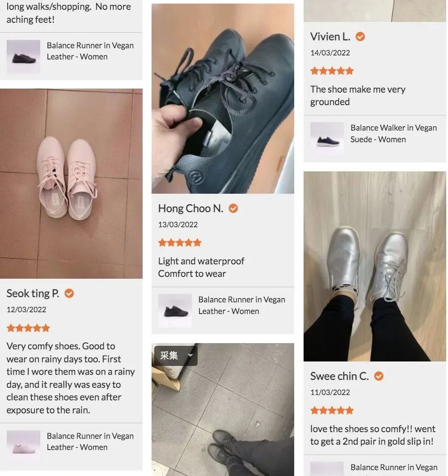Click verified badge beside Swee chin C.
The height and width of the screenshot is (476, 448).
[x=379, y=376]
